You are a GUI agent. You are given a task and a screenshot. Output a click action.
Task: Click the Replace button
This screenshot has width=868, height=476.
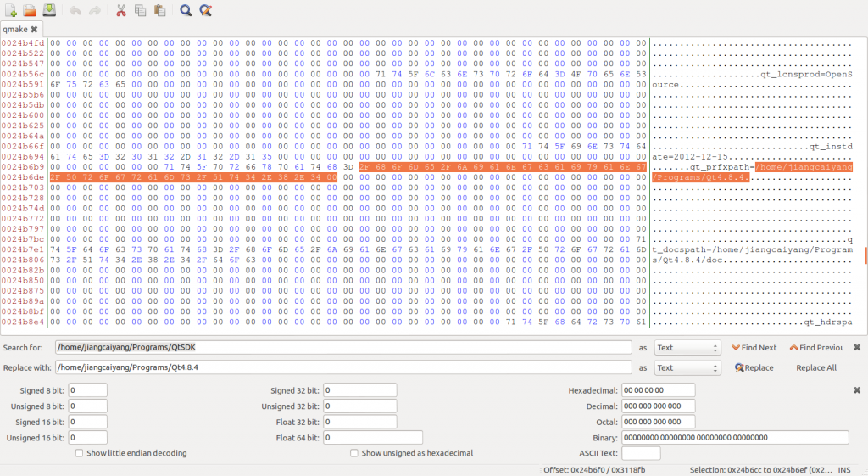tap(754, 368)
